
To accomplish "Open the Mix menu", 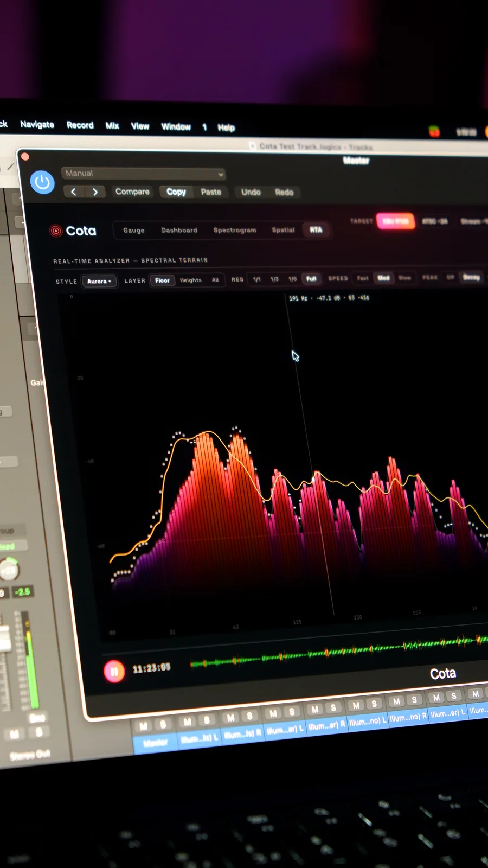I will [x=112, y=126].
